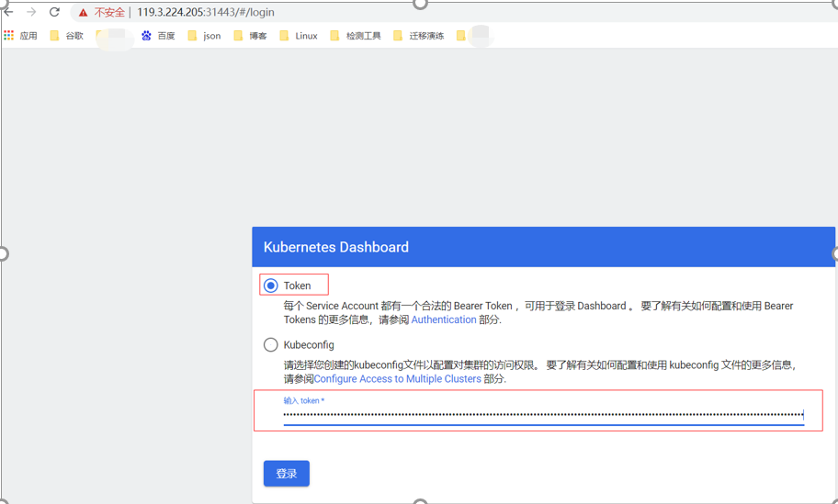Open the Authentication link
Screen dimensions: 838x504
[x=444, y=319]
